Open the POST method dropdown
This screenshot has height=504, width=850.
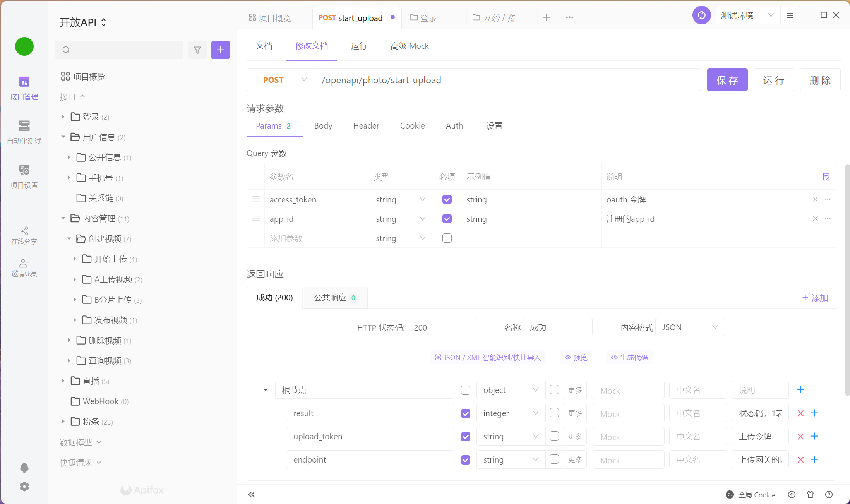point(281,80)
